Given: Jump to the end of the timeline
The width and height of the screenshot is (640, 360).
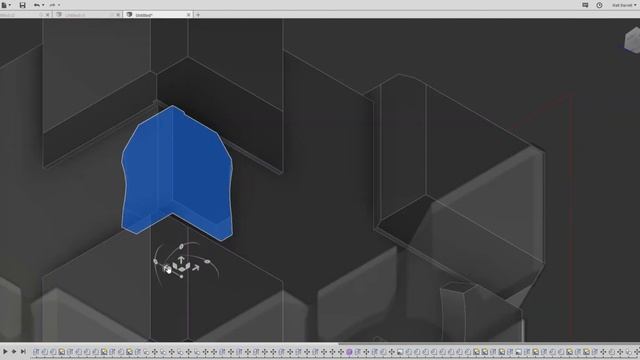Looking at the screenshot, I should point(23,351).
